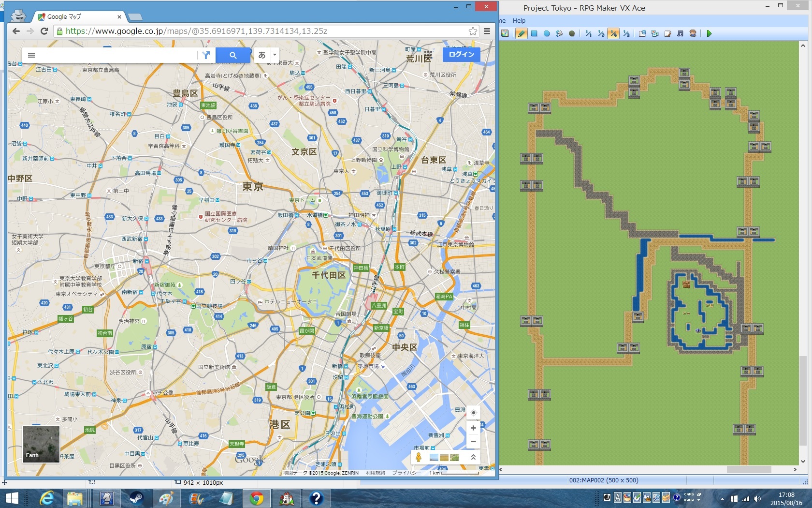This screenshot has width=812, height=508.
Task: Select the Pencil draw tool in RPG Maker
Action: [x=522, y=33]
